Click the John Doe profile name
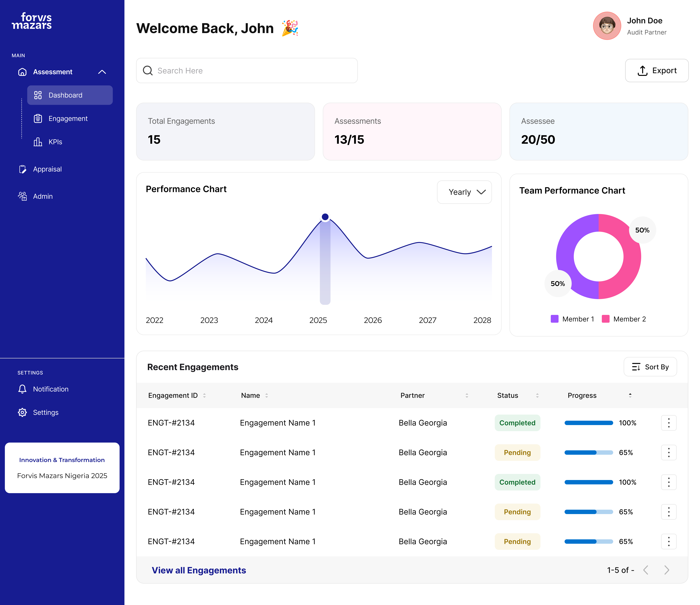 645,21
